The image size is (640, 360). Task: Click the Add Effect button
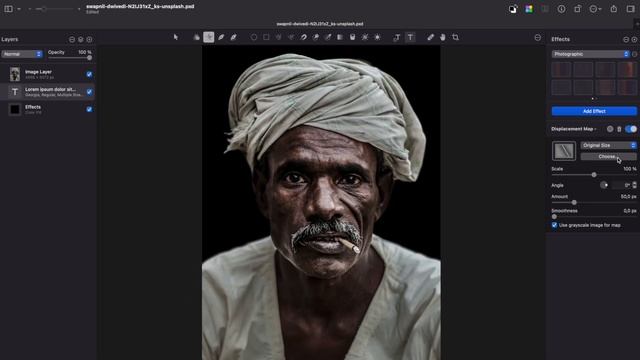[x=594, y=111]
